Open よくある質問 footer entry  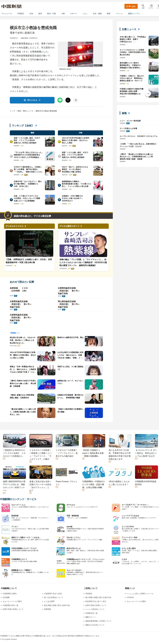point(49,601)
